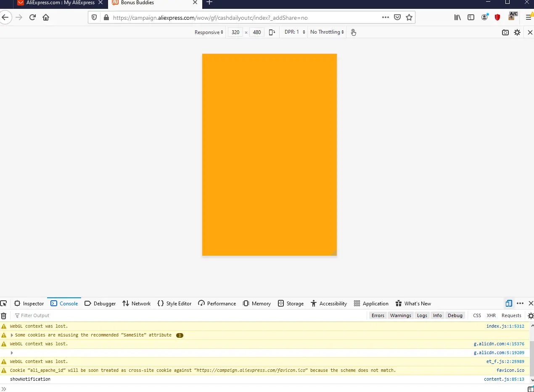The width and height of the screenshot is (534, 392).
Task: Open source link content.js:85:13
Action: pyautogui.click(x=504, y=379)
